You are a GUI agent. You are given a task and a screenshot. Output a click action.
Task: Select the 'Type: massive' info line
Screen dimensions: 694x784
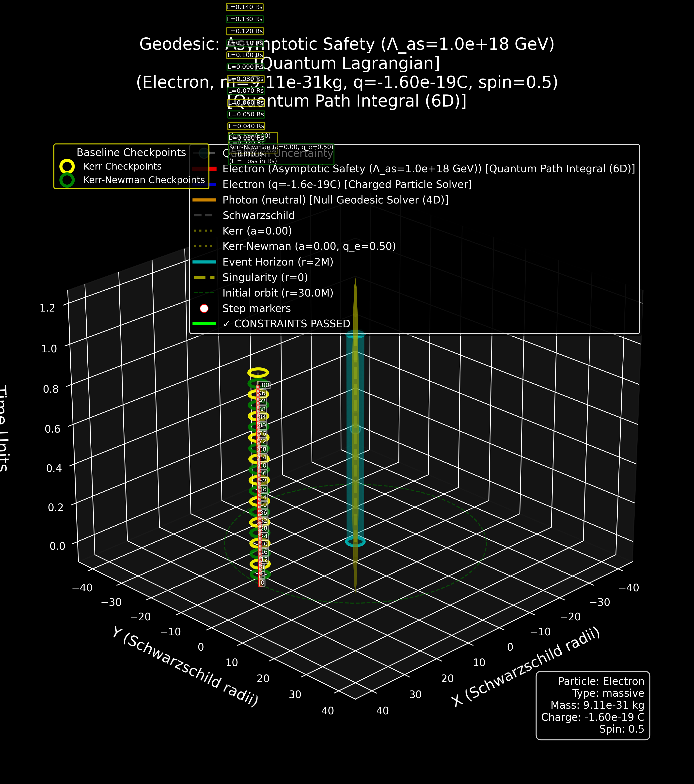608,693
